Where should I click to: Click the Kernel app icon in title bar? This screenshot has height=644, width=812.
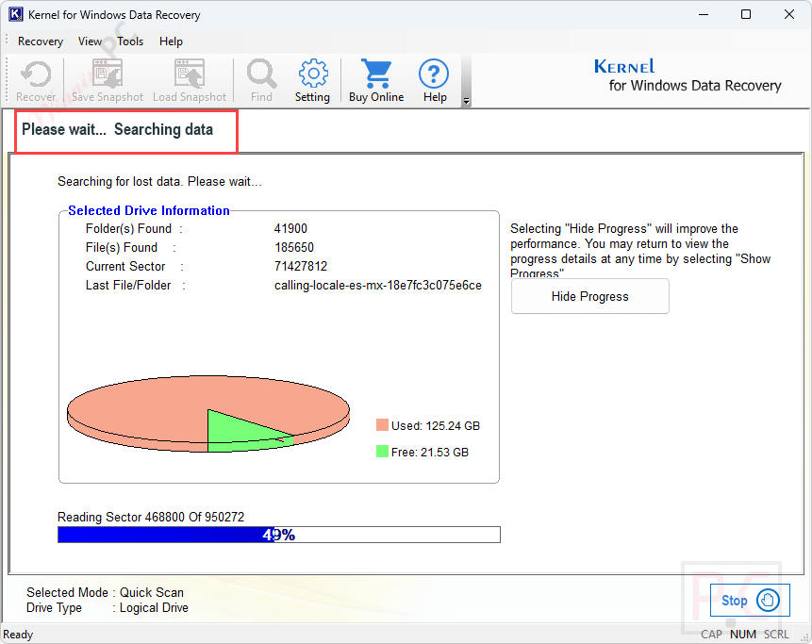click(16, 14)
